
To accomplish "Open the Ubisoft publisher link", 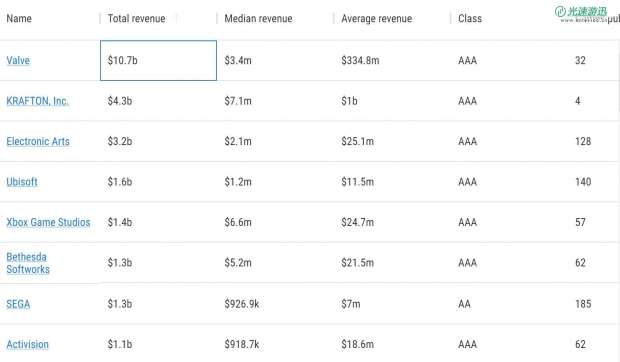I will tap(22, 182).
